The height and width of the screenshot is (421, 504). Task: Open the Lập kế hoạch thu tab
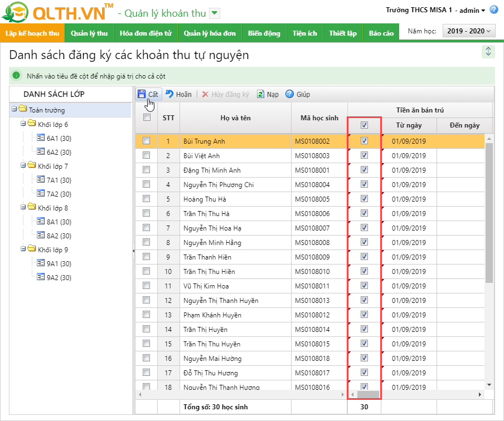pos(32,33)
